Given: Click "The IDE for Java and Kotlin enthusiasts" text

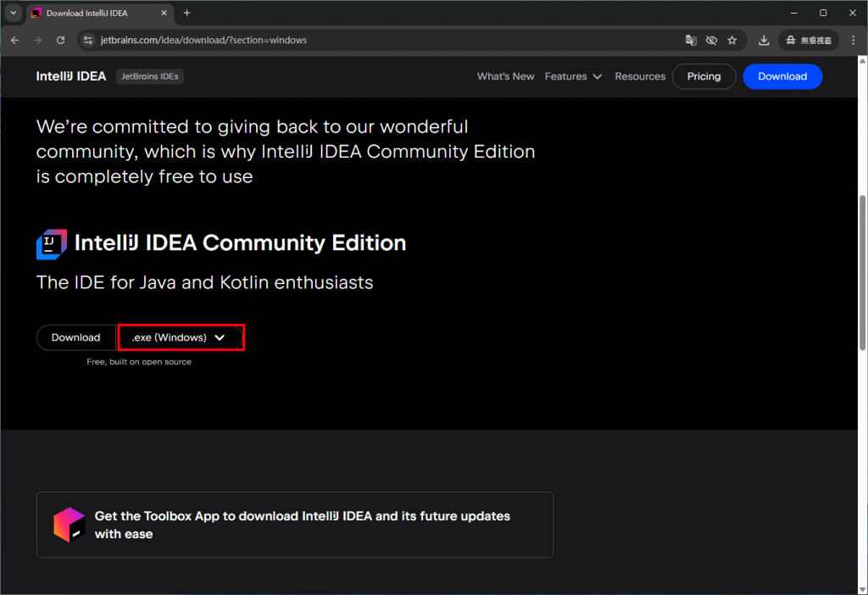Looking at the screenshot, I should pyautogui.click(x=205, y=282).
